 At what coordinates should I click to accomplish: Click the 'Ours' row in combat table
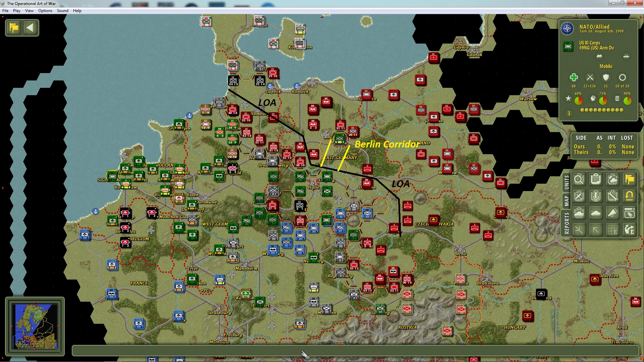(x=604, y=146)
